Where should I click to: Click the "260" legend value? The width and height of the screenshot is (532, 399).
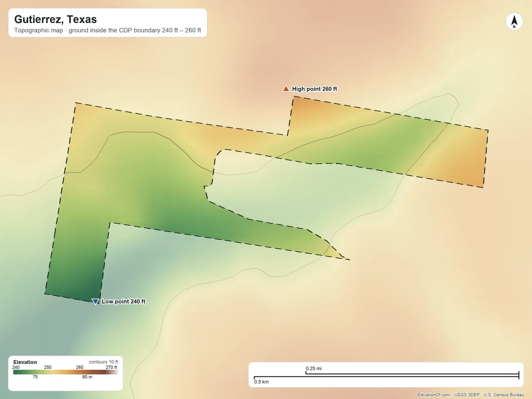(80, 367)
